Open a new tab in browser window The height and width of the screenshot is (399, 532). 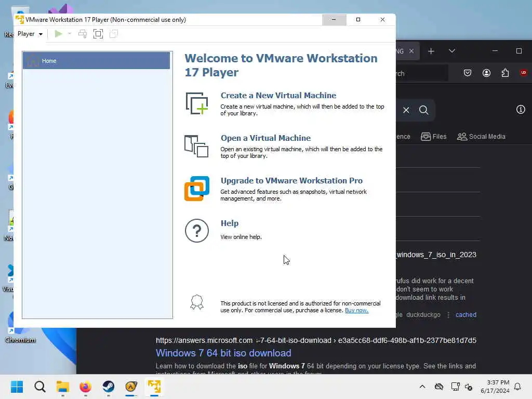point(431,51)
